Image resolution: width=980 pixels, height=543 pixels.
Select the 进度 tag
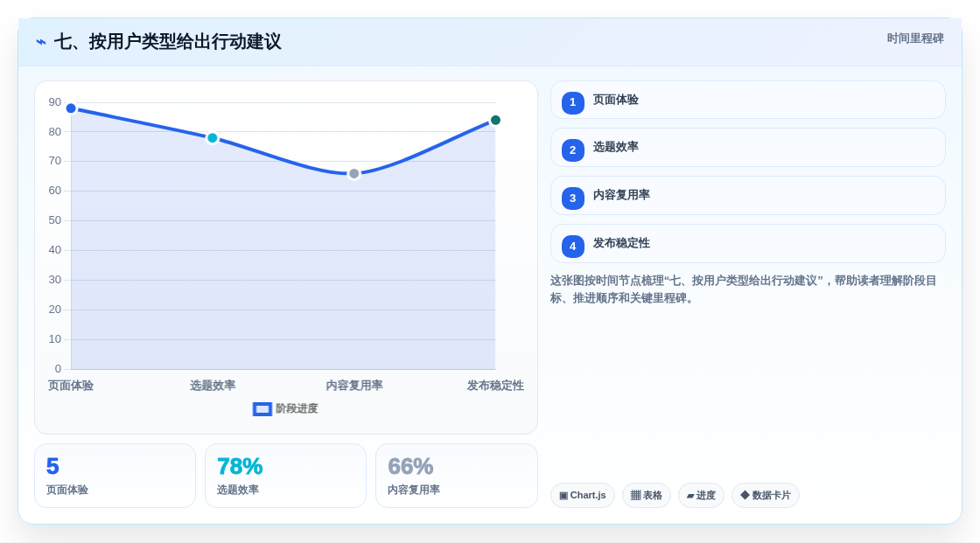point(701,496)
